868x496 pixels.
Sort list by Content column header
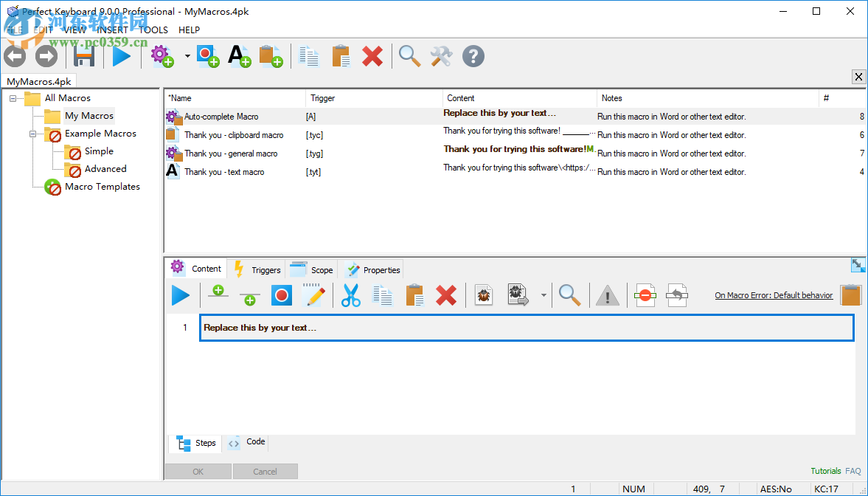click(x=520, y=98)
